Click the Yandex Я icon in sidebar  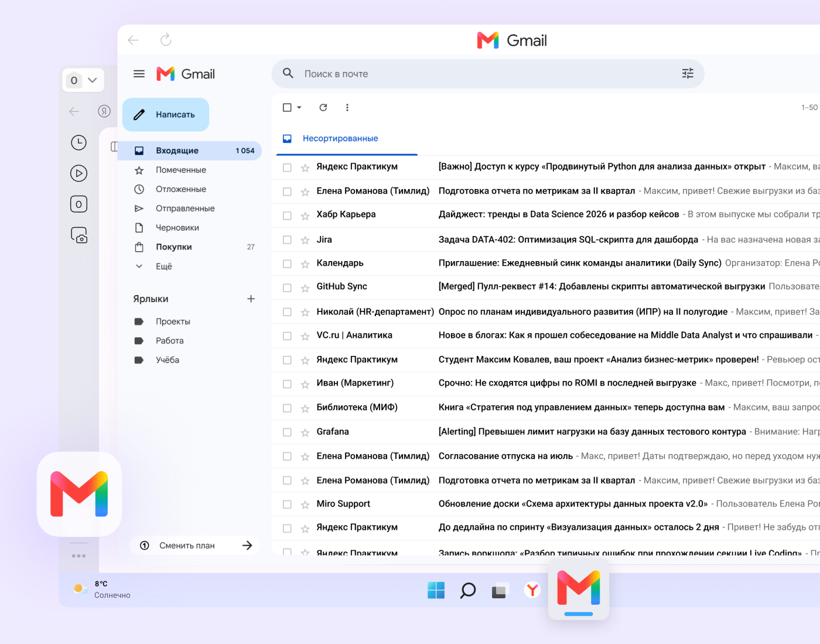point(104,111)
